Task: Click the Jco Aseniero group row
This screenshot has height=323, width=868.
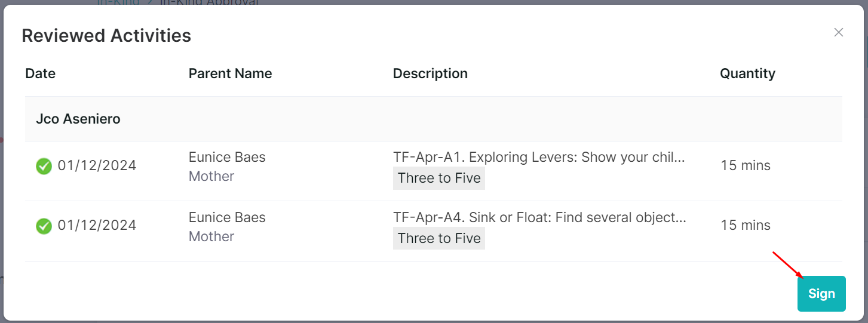Action: pyautogui.click(x=433, y=119)
